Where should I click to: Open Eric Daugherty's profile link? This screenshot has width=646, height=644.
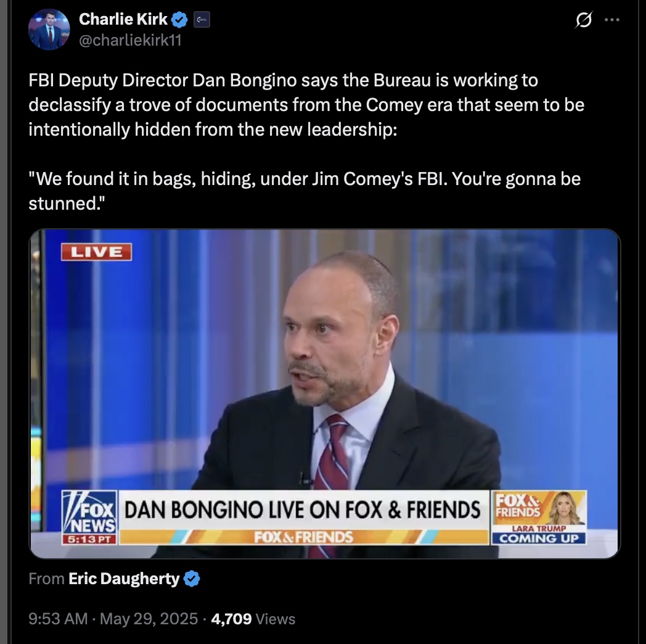pyautogui.click(x=124, y=579)
